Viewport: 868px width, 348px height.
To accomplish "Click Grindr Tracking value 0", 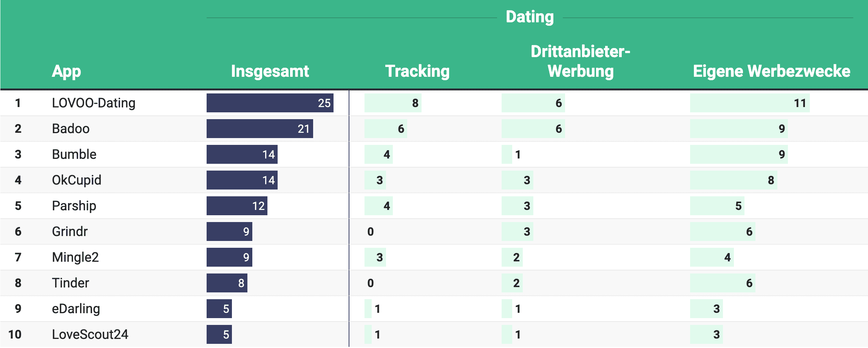I will coord(371,231).
